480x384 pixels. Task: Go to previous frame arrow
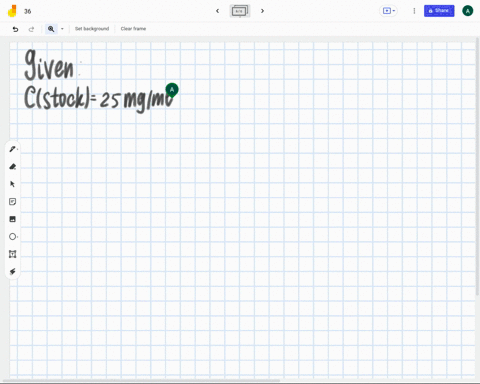tap(217, 11)
